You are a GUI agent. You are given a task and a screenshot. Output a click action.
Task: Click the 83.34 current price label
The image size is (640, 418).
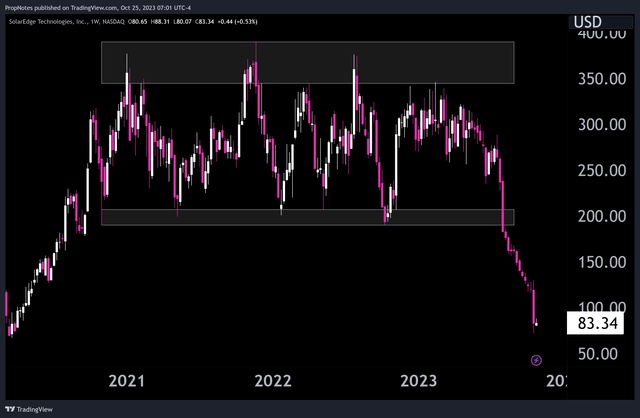pos(598,324)
